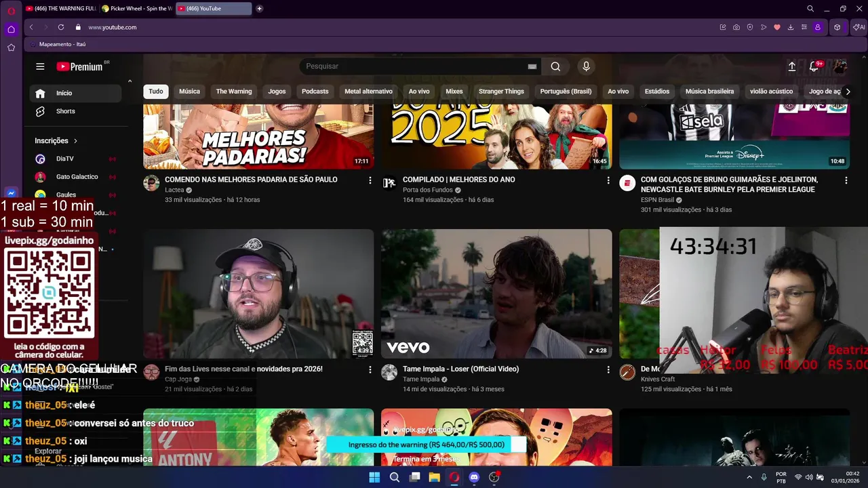Open Gato Galactico subscription in sidebar
This screenshot has width=868, height=488.
75,177
